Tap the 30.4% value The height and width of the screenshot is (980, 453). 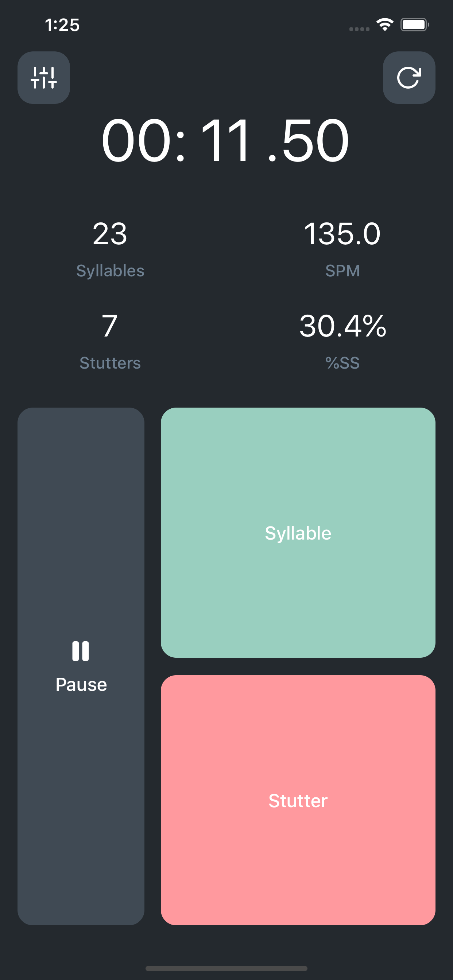point(342,326)
